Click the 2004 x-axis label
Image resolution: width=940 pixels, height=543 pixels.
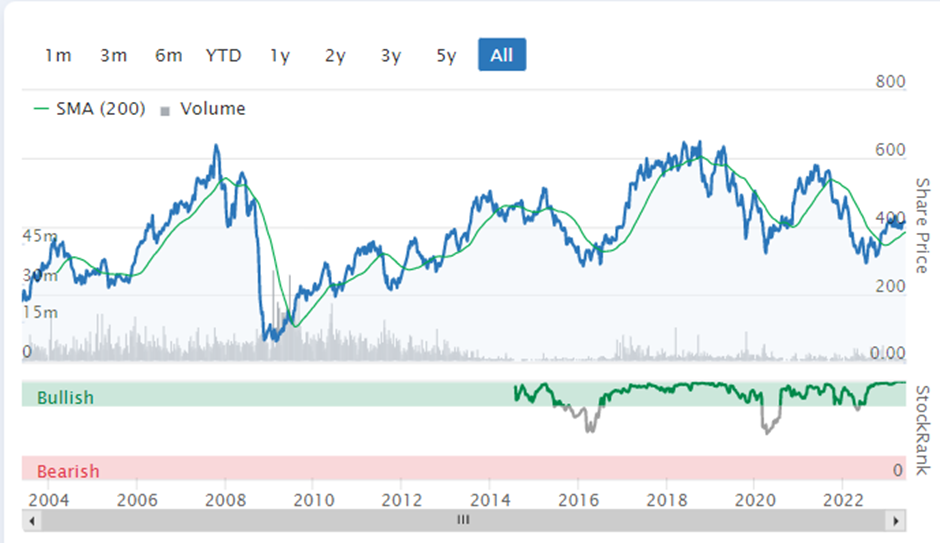[x=49, y=500]
